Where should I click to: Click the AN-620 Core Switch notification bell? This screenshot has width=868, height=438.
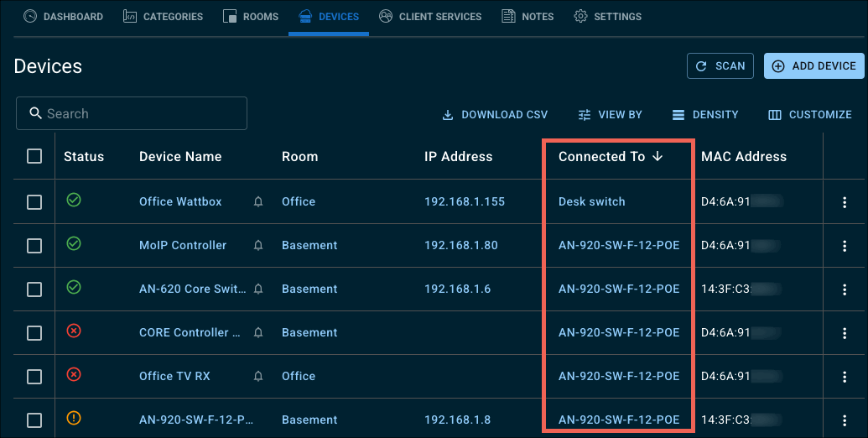click(258, 289)
